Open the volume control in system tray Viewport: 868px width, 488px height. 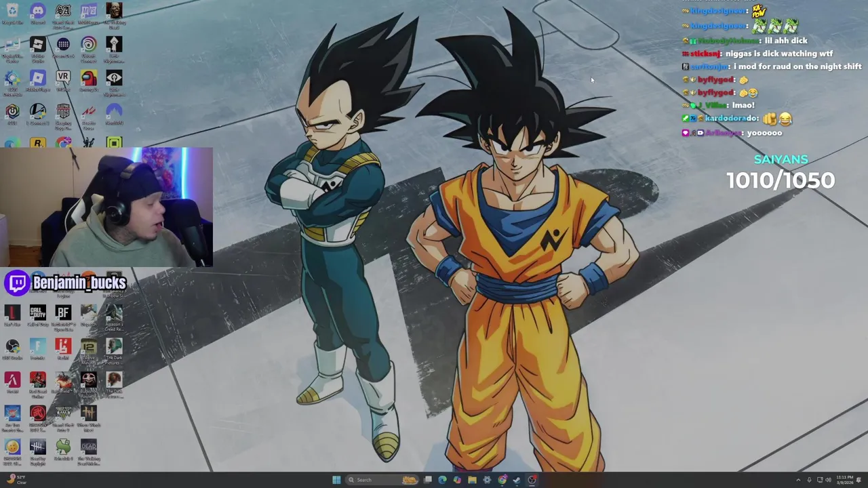point(828,480)
